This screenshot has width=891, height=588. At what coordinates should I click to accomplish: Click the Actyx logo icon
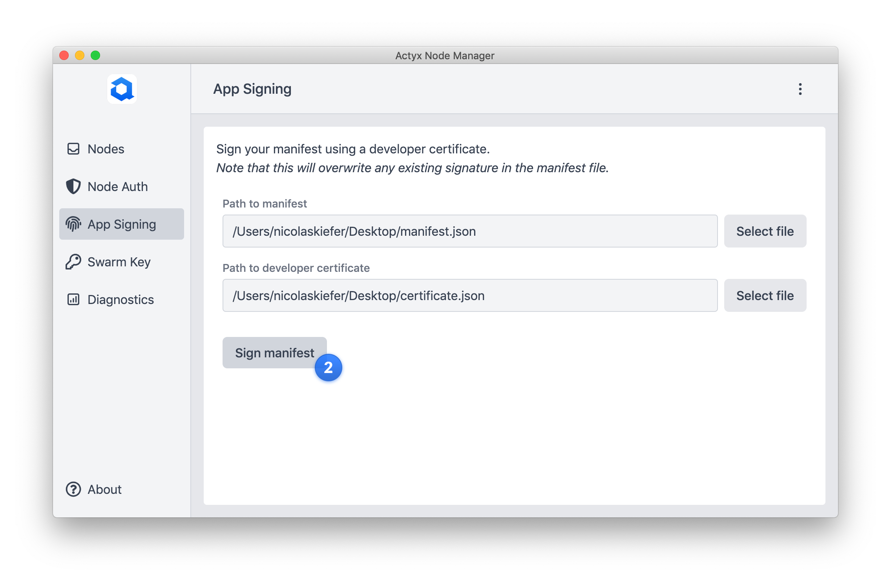[x=122, y=89]
